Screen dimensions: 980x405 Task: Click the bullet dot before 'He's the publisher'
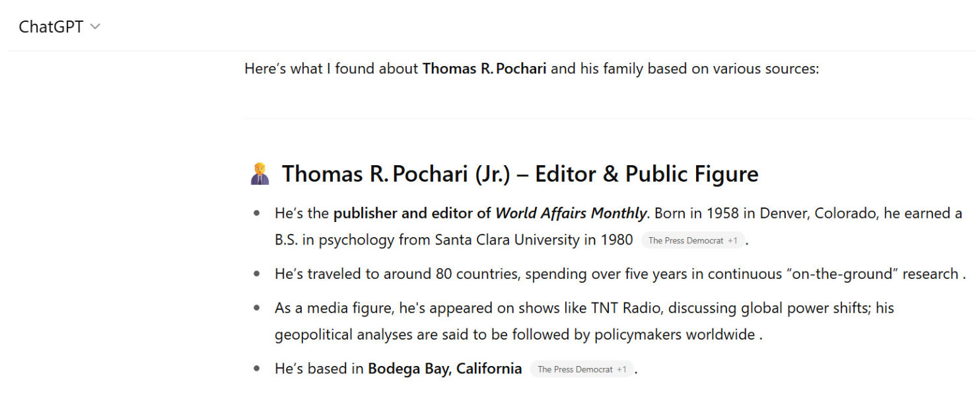256,213
